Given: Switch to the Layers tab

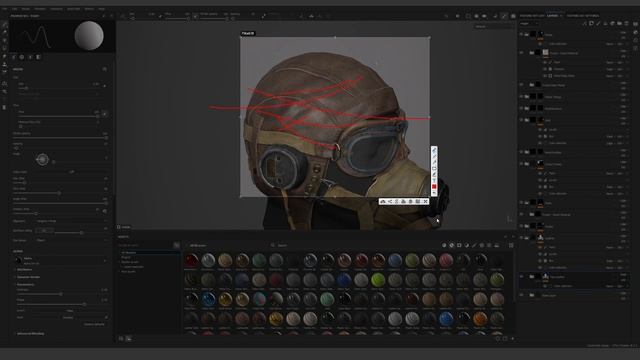Looking at the screenshot, I should (552, 16).
